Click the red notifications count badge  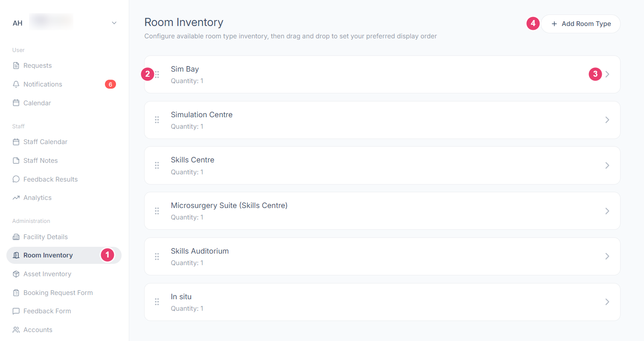110,84
